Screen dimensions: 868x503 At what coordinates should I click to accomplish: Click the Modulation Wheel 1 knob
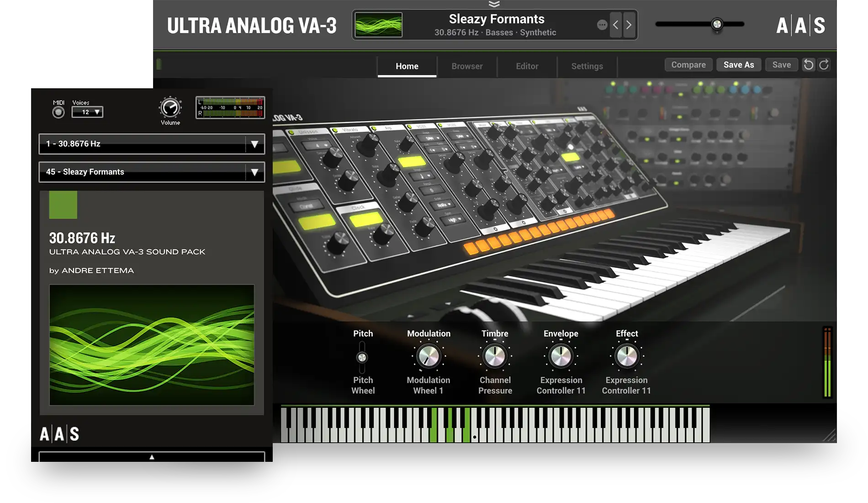click(x=429, y=357)
